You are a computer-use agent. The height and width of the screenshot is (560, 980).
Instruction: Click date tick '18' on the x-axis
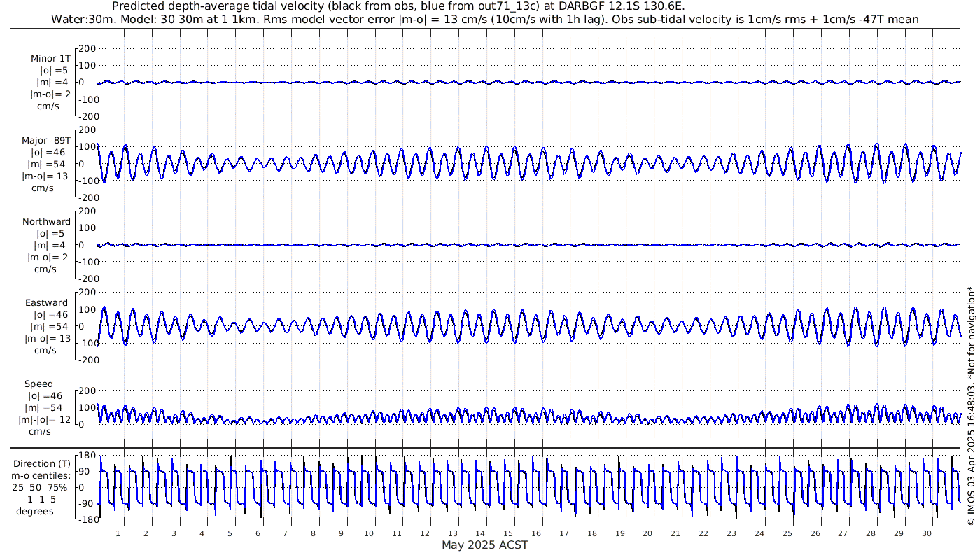coord(592,533)
